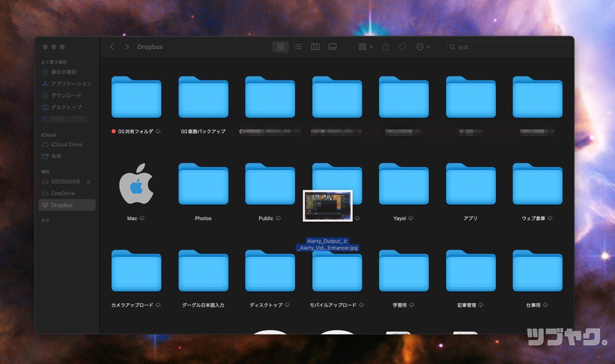Click the Share icon in toolbar
Image resolution: width=615 pixels, height=364 pixels.
point(386,47)
